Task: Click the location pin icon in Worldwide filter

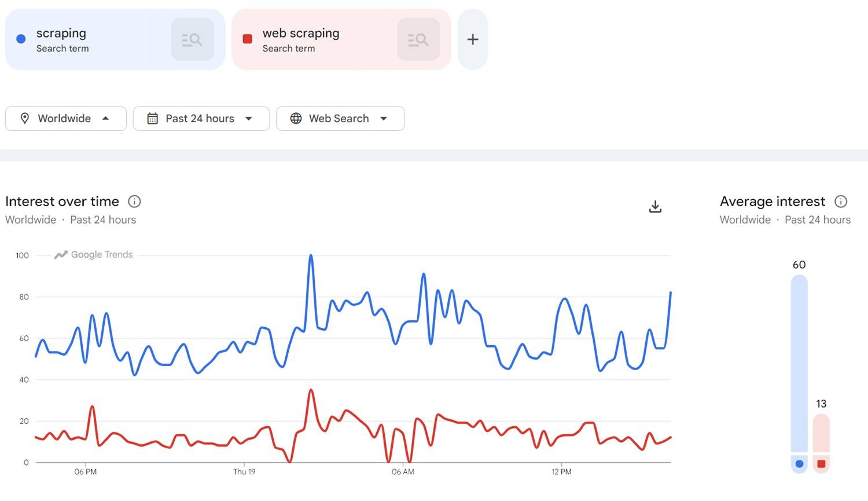Action: [x=25, y=118]
